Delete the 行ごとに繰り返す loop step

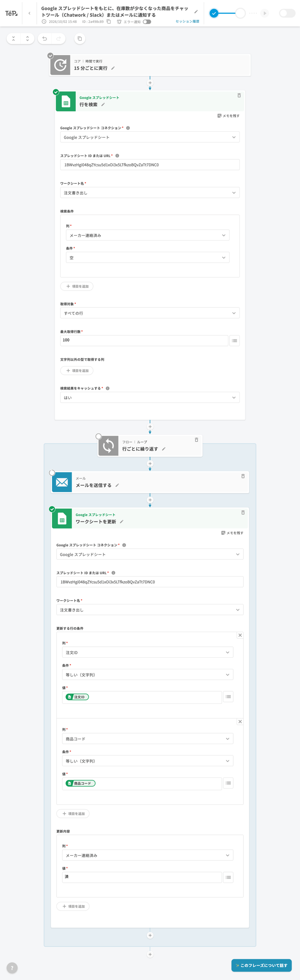pos(197,440)
